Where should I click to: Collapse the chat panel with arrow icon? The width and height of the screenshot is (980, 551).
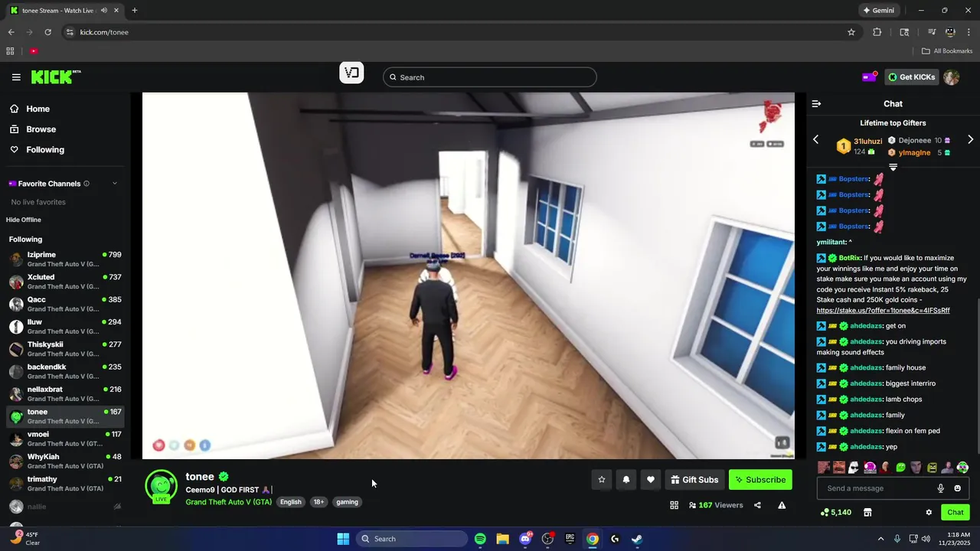tap(816, 103)
